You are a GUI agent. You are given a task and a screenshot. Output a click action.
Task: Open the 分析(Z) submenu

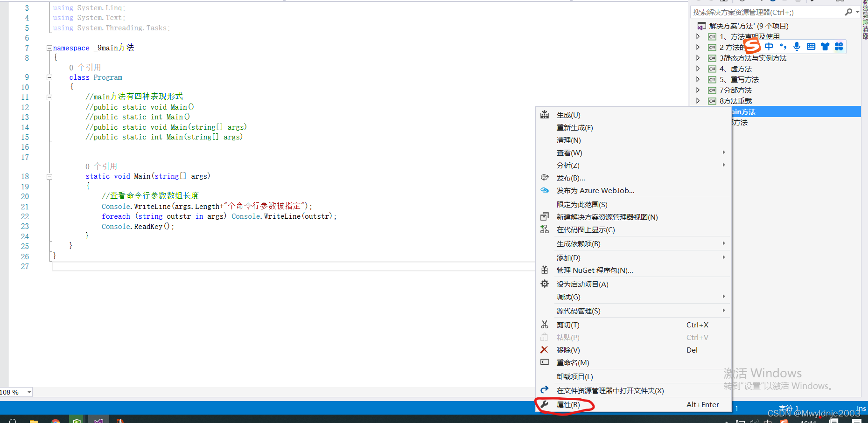tap(633, 165)
